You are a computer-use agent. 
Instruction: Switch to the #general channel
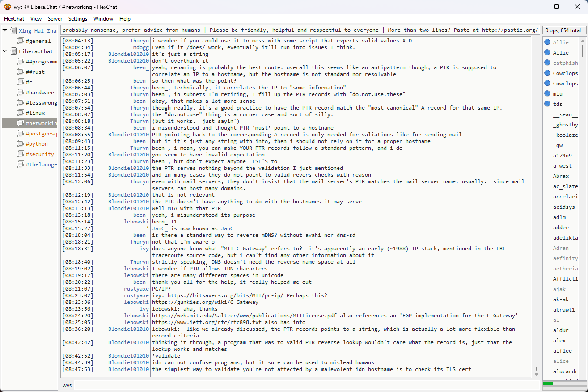[38, 41]
